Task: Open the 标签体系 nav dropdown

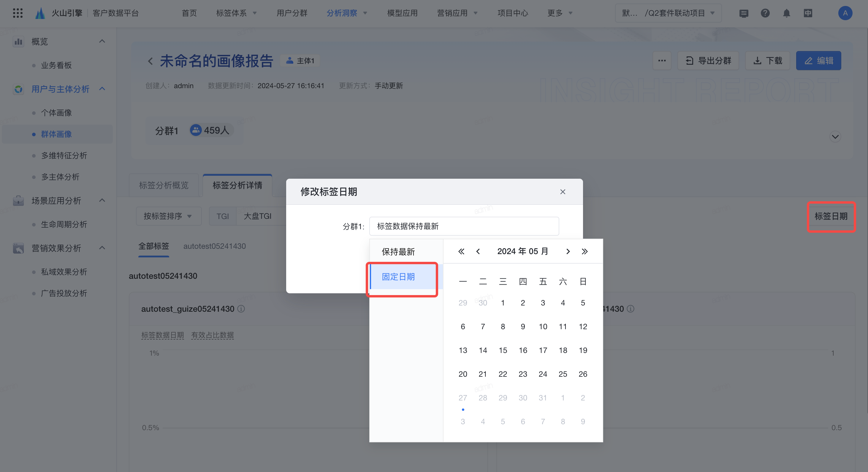Action: coord(236,13)
